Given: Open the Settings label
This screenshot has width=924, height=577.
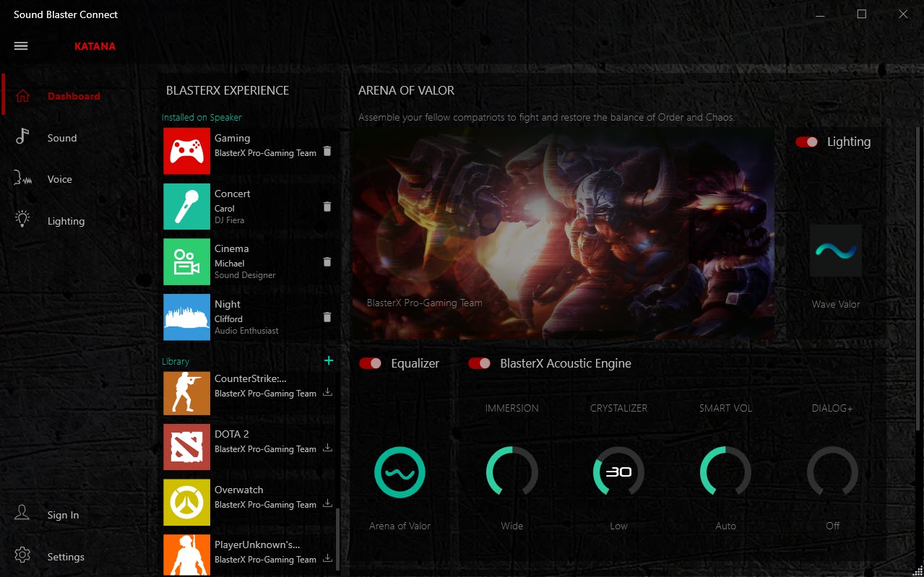Looking at the screenshot, I should (x=66, y=557).
